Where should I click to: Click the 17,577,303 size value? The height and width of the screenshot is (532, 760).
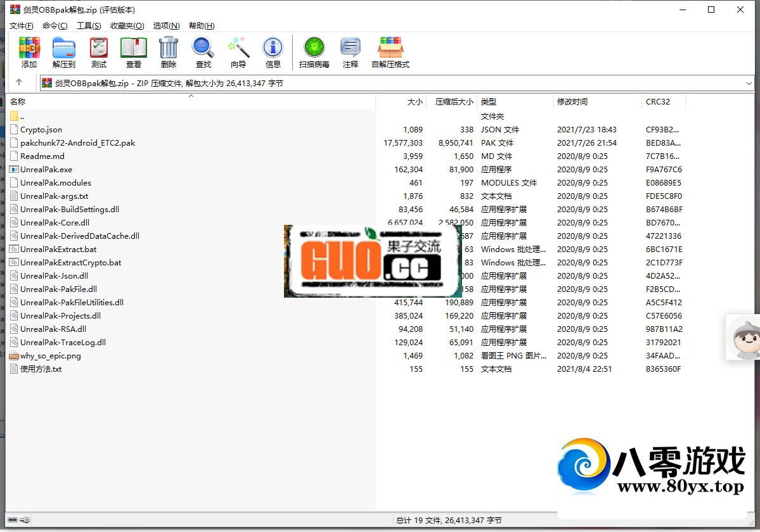coord(403,142)
